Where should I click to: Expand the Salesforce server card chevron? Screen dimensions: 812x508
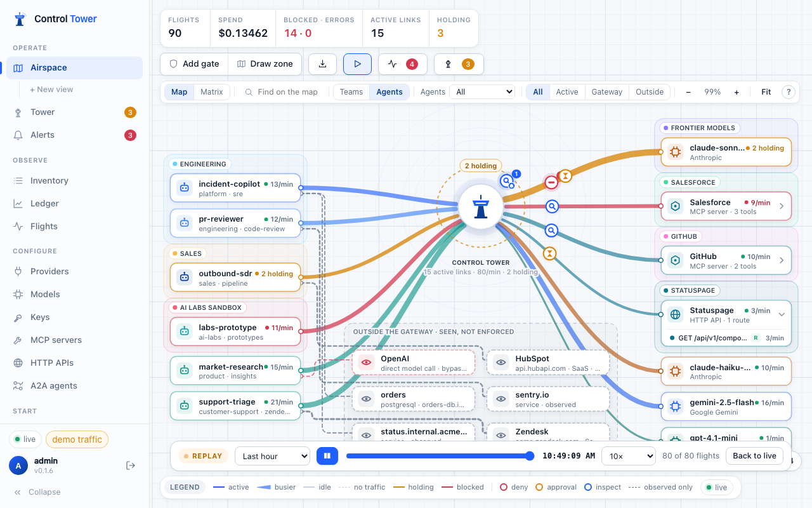click(x=782, y=206)
